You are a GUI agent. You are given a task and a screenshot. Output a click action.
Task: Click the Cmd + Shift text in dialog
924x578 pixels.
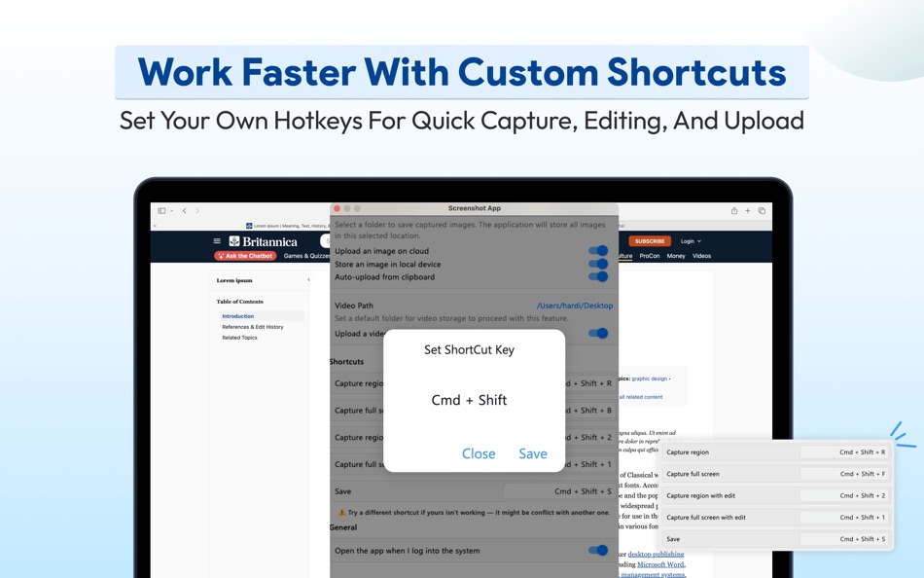click(469, 400)
